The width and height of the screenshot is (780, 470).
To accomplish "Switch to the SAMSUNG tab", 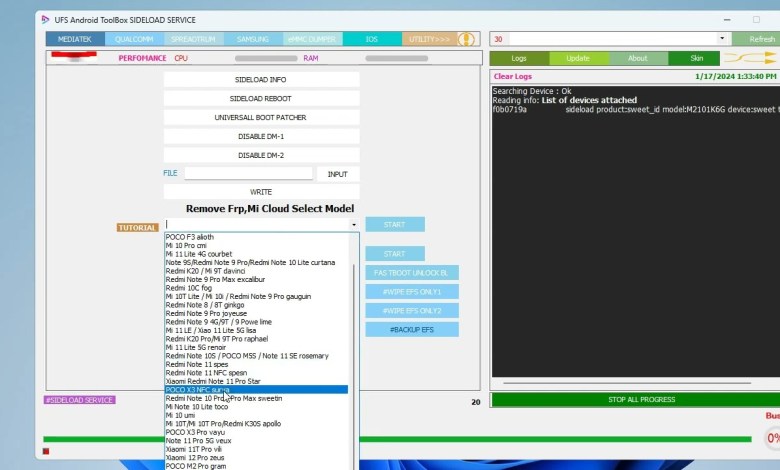I will pos(253,39).
